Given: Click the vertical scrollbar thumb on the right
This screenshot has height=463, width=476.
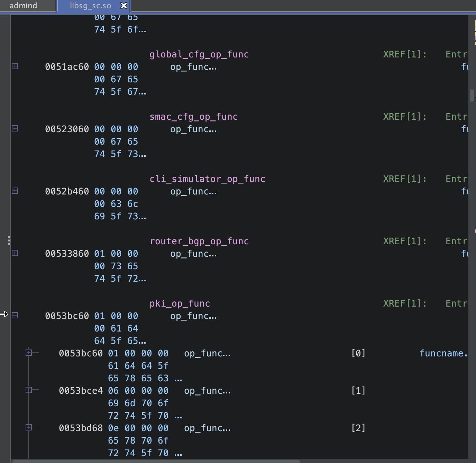Looking at the screenshot, I should pos(472,96).
